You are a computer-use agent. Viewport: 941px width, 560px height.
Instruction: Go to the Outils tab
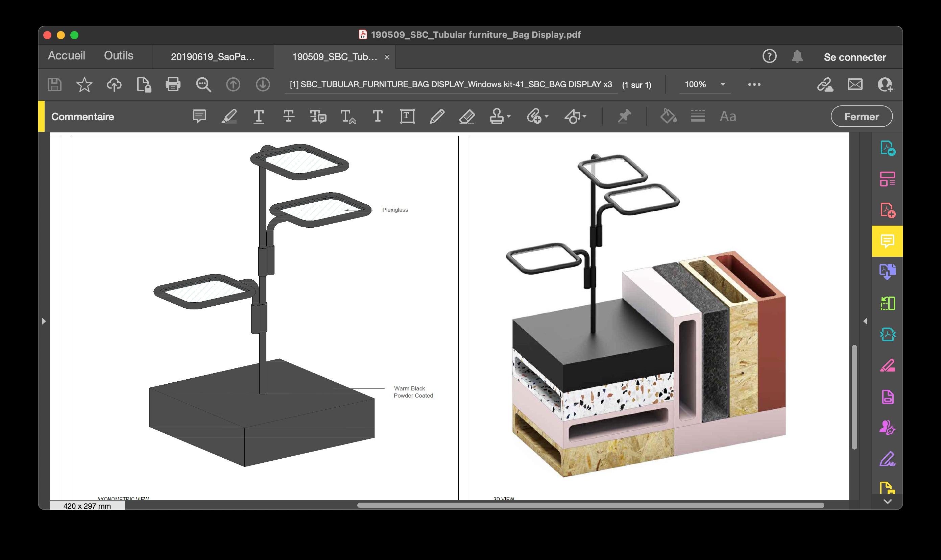tap(119, 55)
